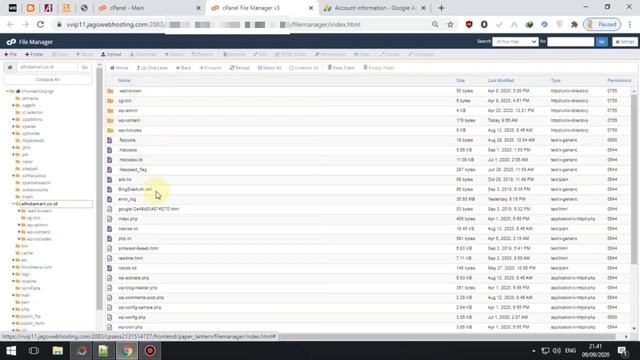Expand the public_html tree folder

[13, 323]
